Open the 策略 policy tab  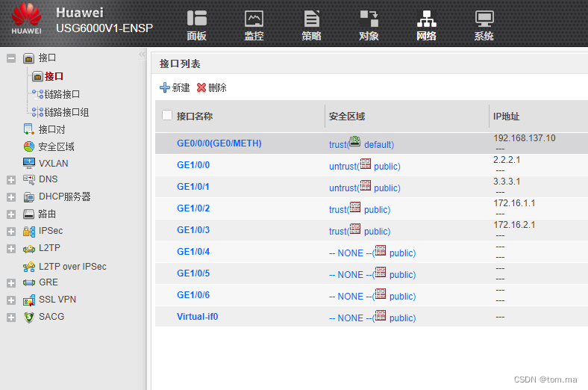pos(311,25)
